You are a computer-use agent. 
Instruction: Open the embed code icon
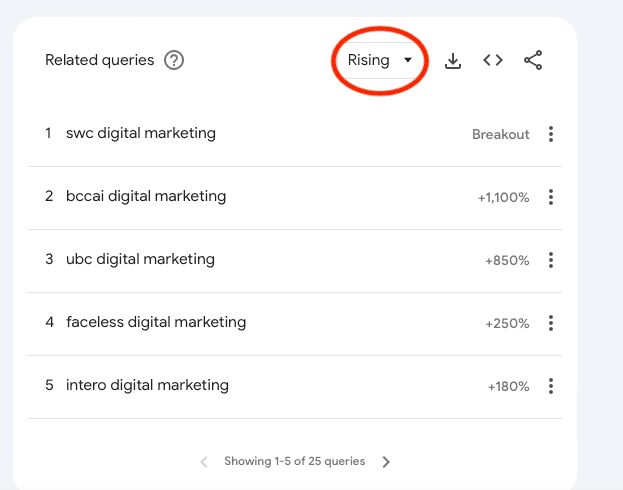(493, 60)
